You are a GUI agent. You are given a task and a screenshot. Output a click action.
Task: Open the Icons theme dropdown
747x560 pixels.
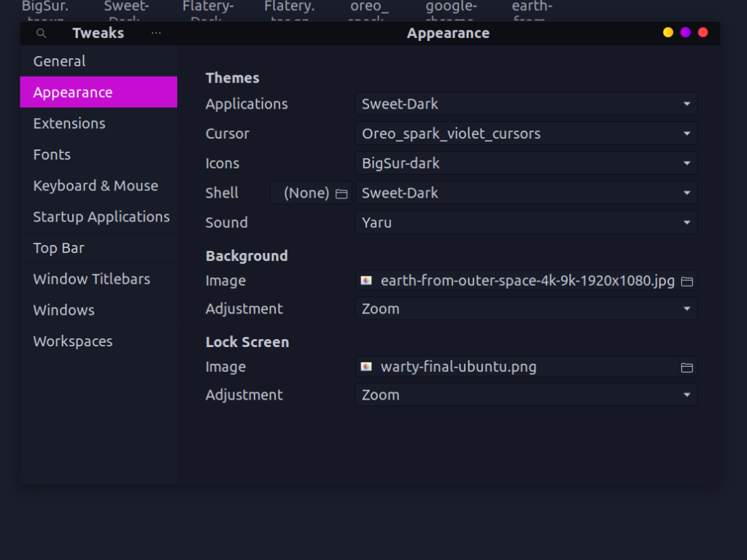pos(527,163)
